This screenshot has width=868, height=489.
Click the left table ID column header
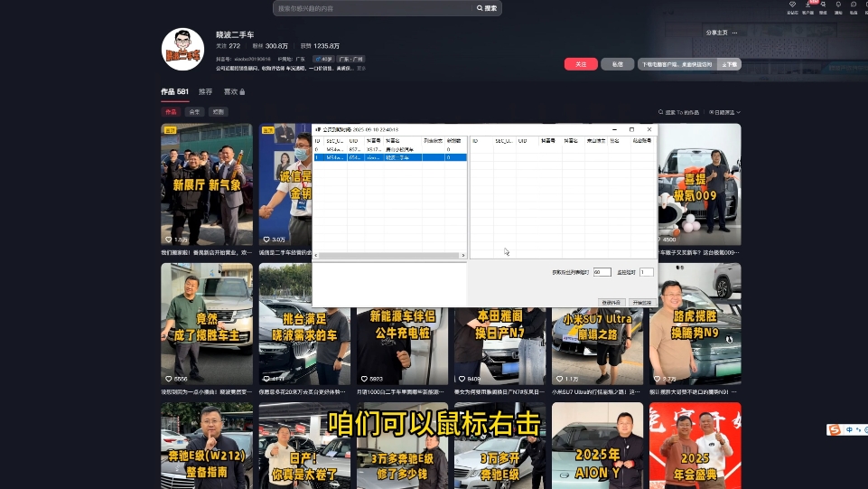(318, 141)
